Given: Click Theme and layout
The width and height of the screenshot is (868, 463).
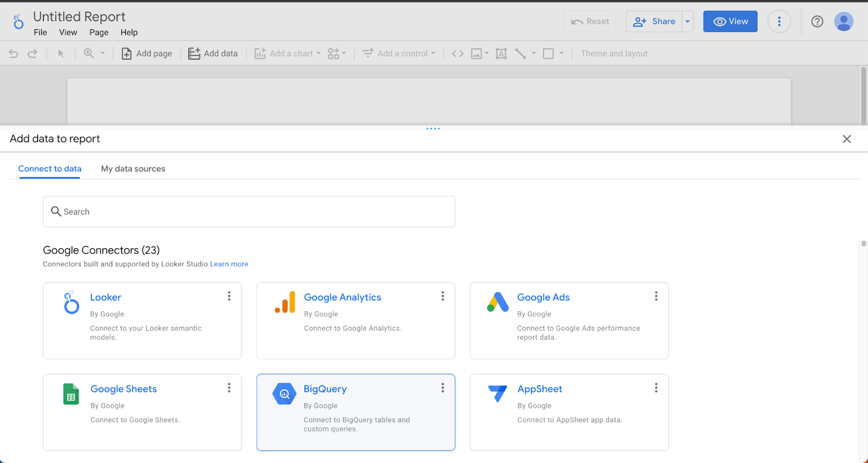Looking at the screenshot, I should [614, 54].
